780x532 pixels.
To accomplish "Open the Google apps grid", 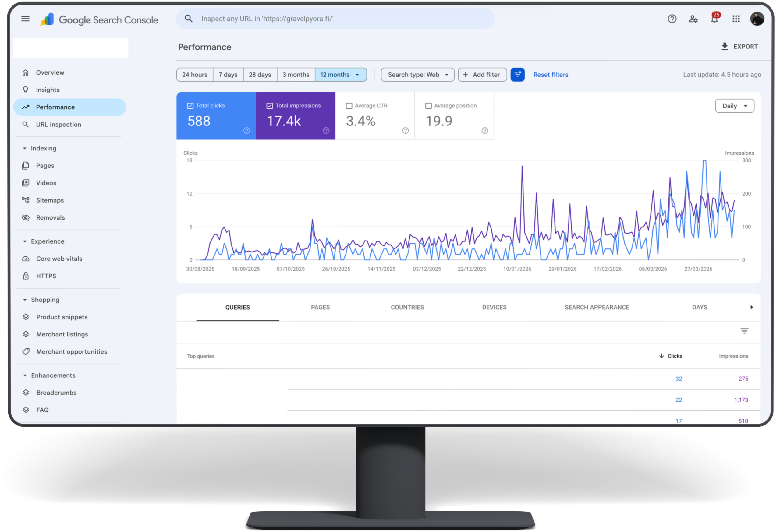I will 736,19.
